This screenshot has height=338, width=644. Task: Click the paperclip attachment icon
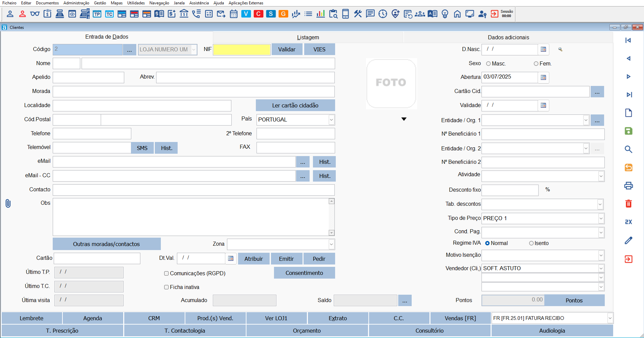(8, 203)
